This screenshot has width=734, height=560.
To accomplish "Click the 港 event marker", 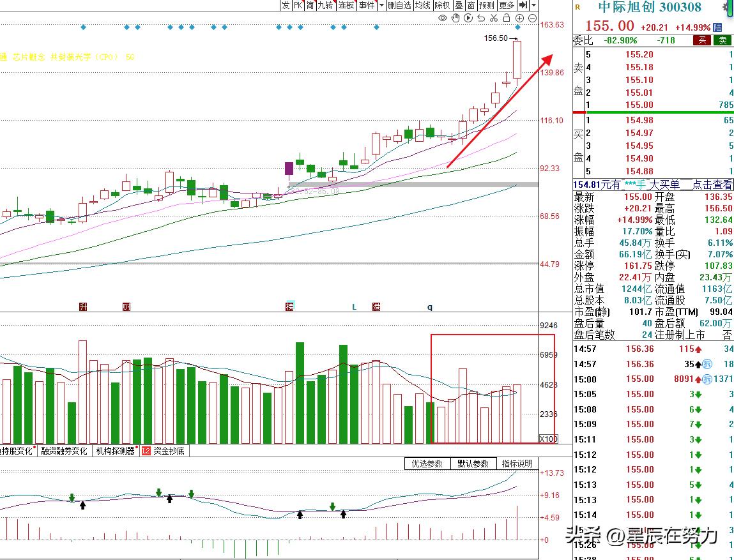I will pyautogui.click(x=376, y=307).
